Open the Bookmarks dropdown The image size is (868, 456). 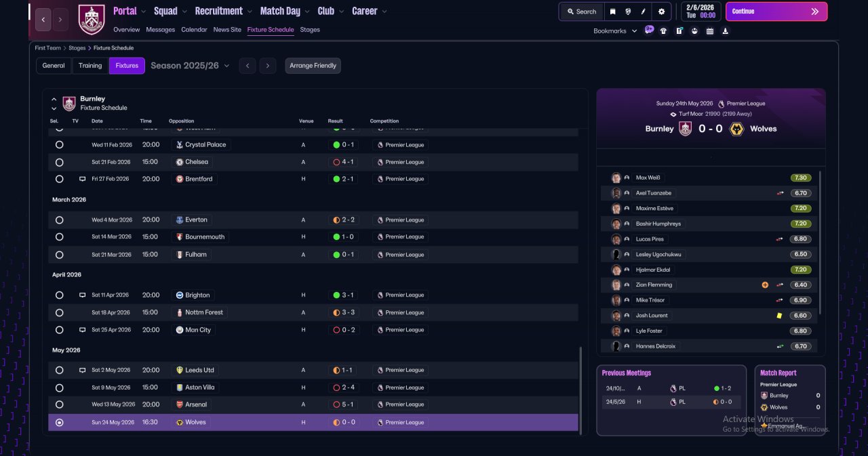[x=615, y=31]
